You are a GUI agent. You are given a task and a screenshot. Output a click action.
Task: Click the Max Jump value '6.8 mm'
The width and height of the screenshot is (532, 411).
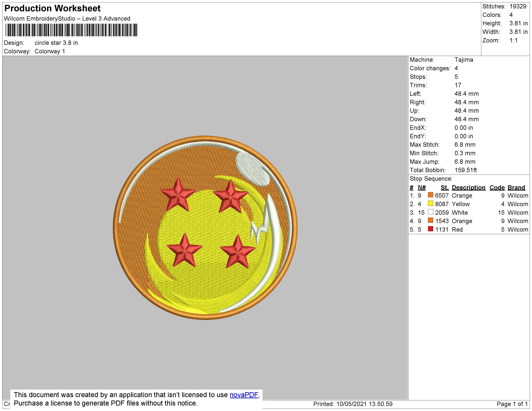click(465, 162)
